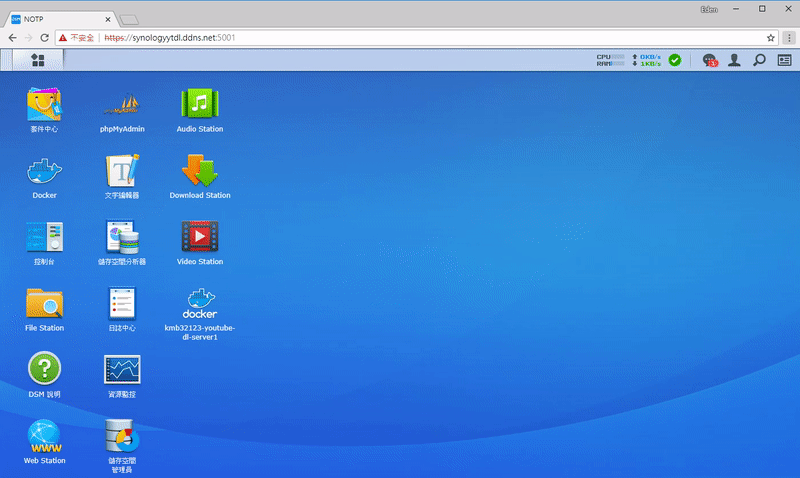The width and height of the screenshot is (800, 478).
Task: Click the Eden profile button
Action: (709, 9)
